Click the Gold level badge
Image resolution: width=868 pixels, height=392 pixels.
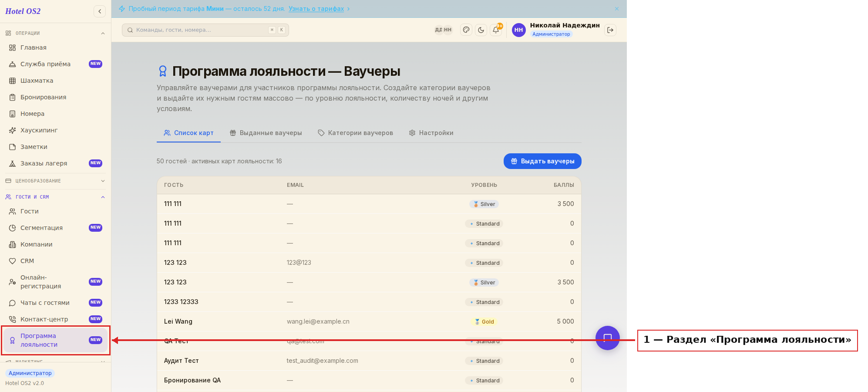[x=484, y=322]
